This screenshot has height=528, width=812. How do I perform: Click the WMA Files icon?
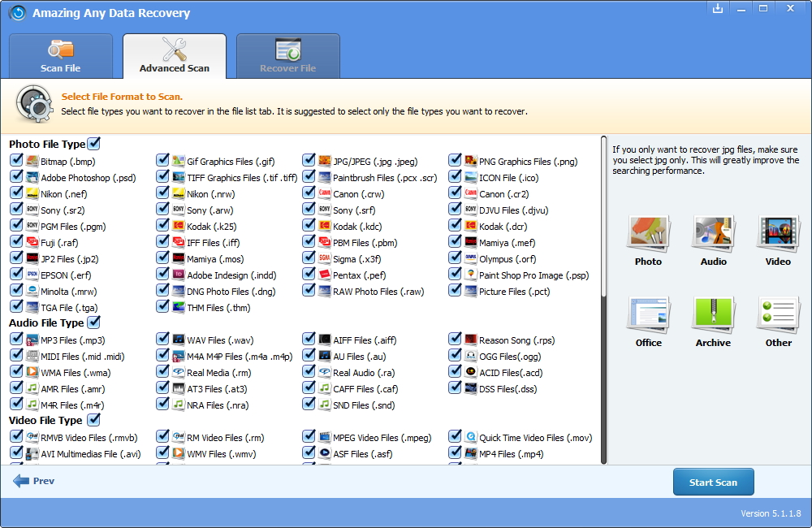(x=32, y=372)
